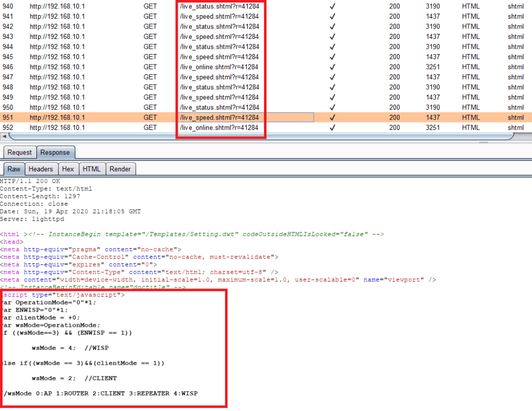Click the /live_online.shtml URL in row 952

click(x=219, y=128)
